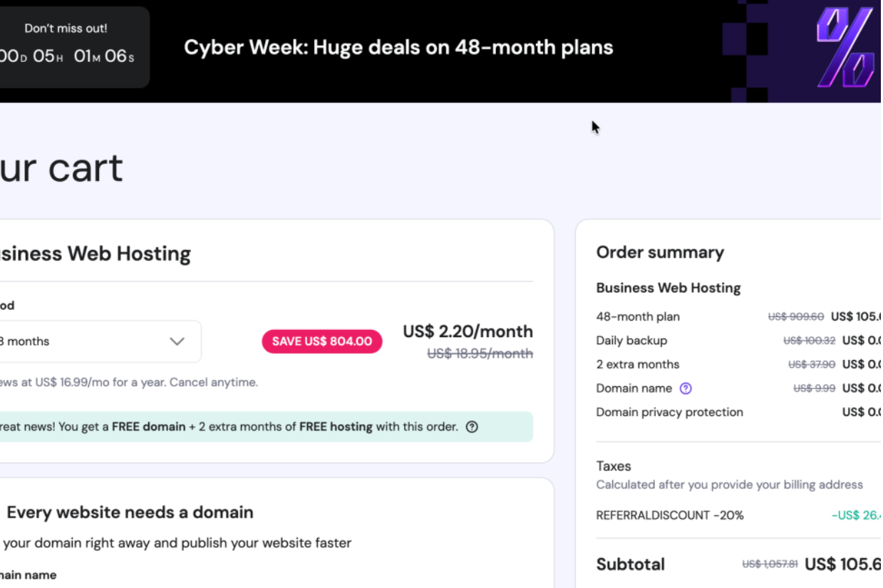Click the US$ 2.20/month price
Screen dimensions: 883x588
coord(468,331)
